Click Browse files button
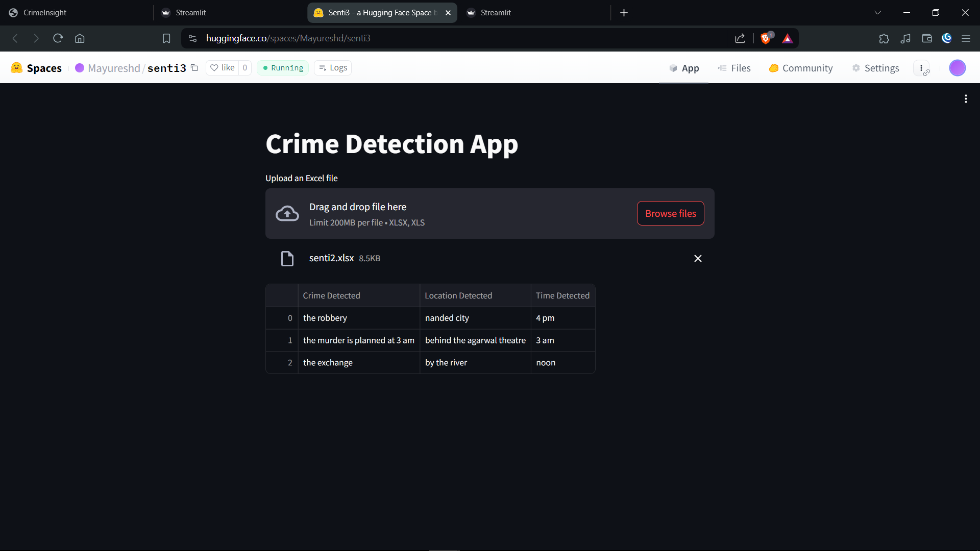980x551 pixels. pos(670,213)
